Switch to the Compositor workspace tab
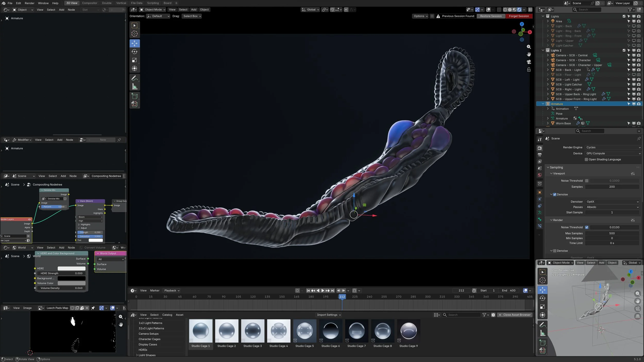Image resolution: width=644 pixels, height=362 pixels. [x=89, y=3]
